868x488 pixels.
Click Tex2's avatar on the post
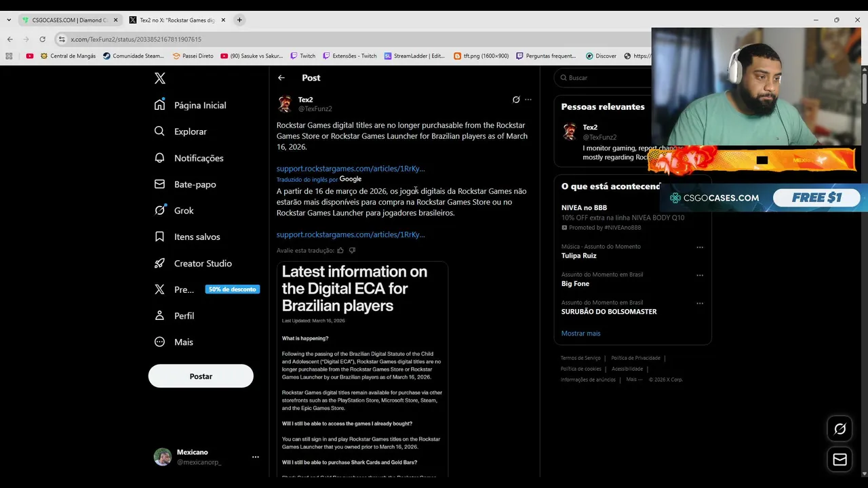285,104
